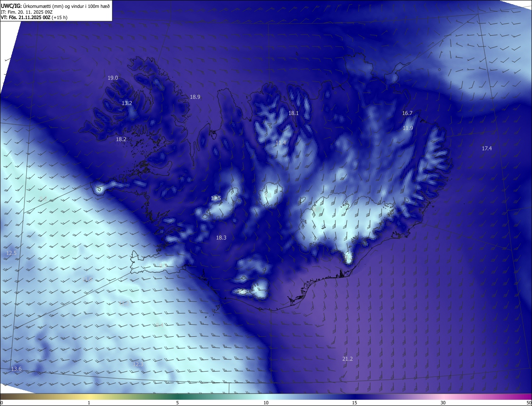Click the 16.7 value label
This screenshot has width=532, height=406.
(407, 113)
